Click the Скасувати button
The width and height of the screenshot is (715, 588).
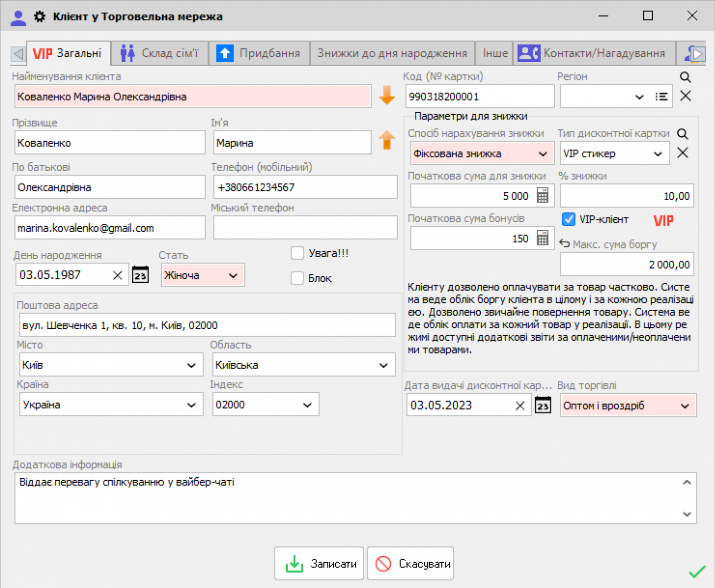[x=410, y=563]
